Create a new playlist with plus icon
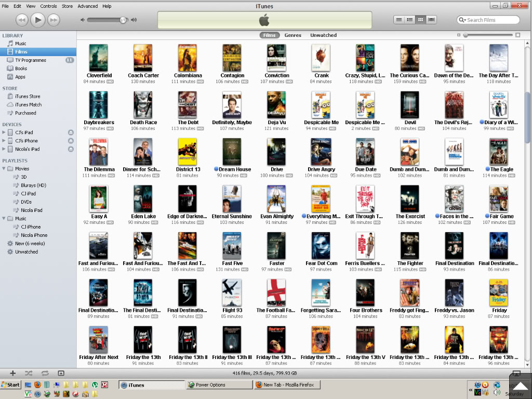Screen dimensions: 532x399 13,373
